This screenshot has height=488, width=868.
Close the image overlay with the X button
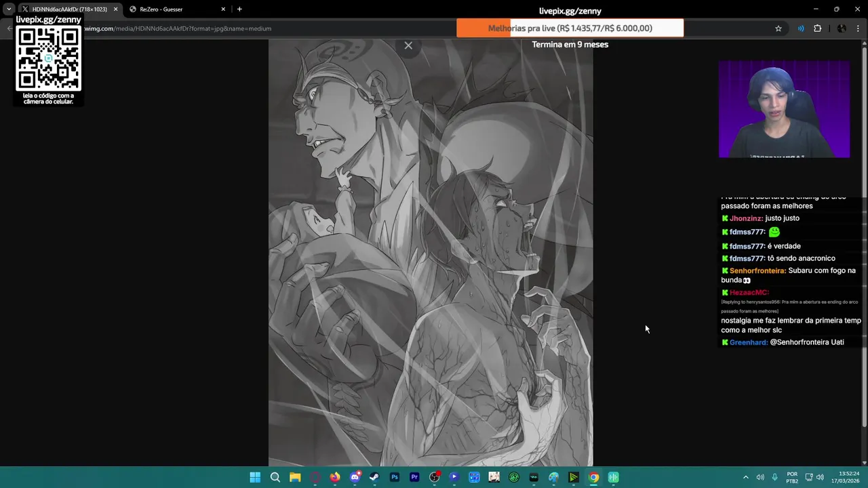tap(408, 45)
